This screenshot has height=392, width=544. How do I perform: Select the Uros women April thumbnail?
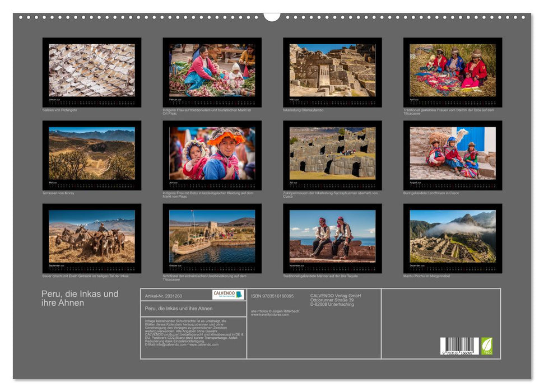(452, 71)
